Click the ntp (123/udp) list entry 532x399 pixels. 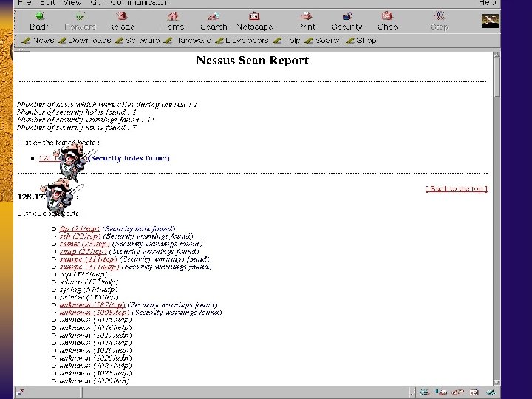click(x=83, y=274)
